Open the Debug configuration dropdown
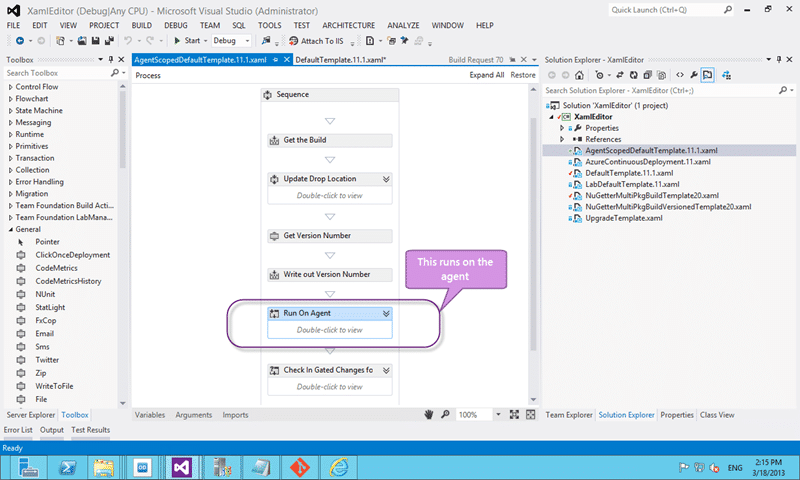This screenshot has height=480, width=800. coord(247,41)
